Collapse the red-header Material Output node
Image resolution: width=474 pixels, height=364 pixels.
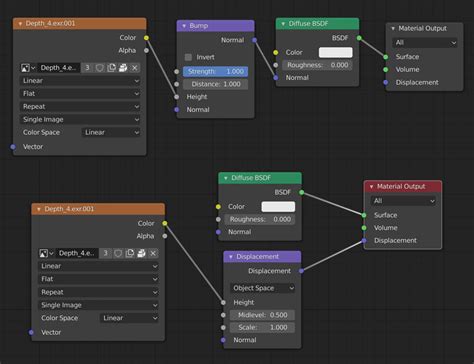[371, 187]
